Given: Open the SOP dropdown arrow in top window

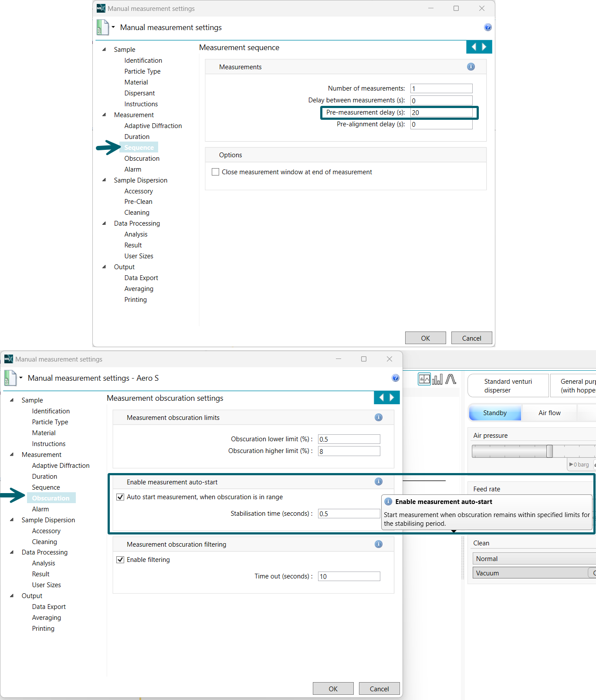Looking at the screenshot, I should [x=113, y=27].
